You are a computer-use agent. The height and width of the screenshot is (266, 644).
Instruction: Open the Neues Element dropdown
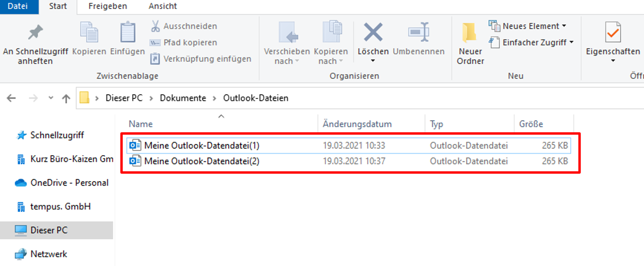[x=528, y=26]
